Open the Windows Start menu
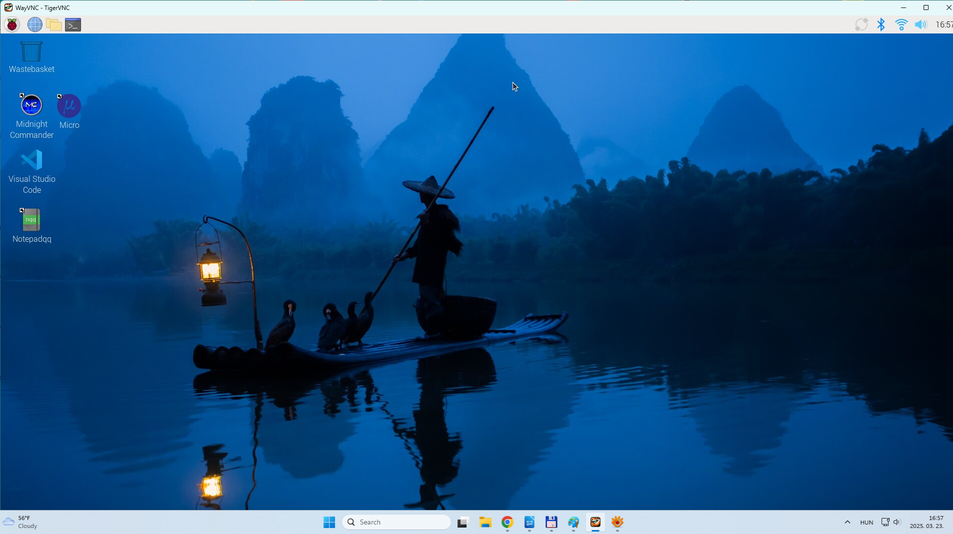 pos(329,522)
